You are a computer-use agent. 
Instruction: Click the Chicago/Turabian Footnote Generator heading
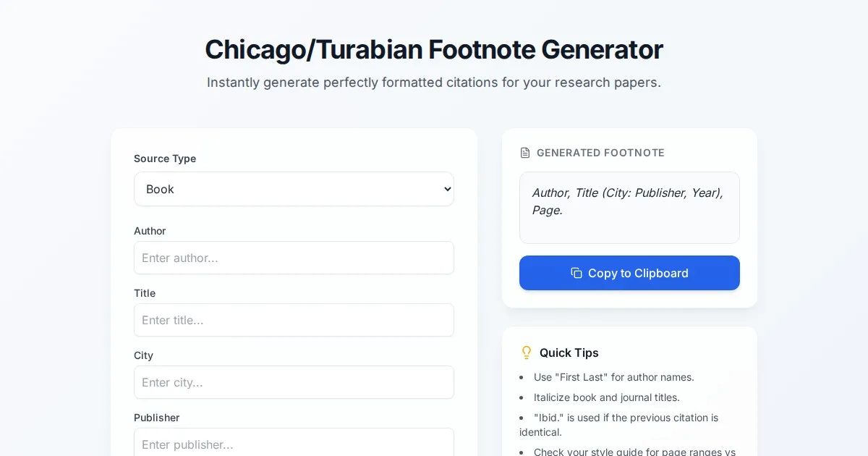tap(434, 50)
